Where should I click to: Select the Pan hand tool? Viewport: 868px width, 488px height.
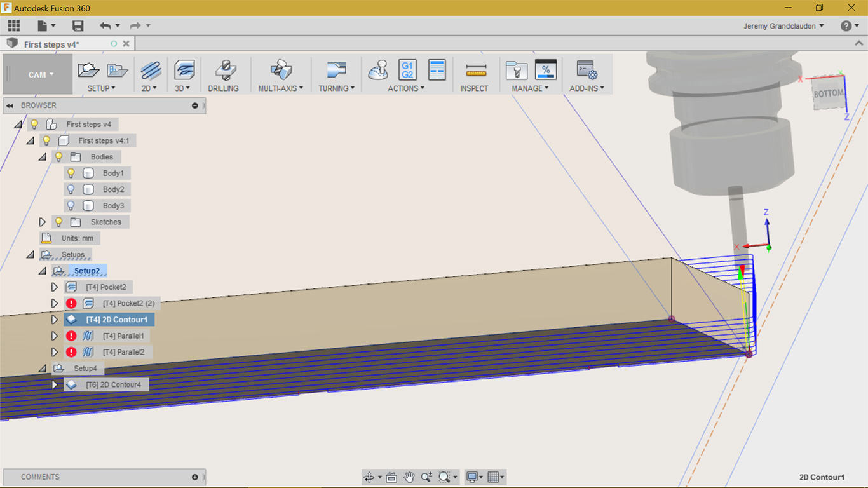pos(409,477)
